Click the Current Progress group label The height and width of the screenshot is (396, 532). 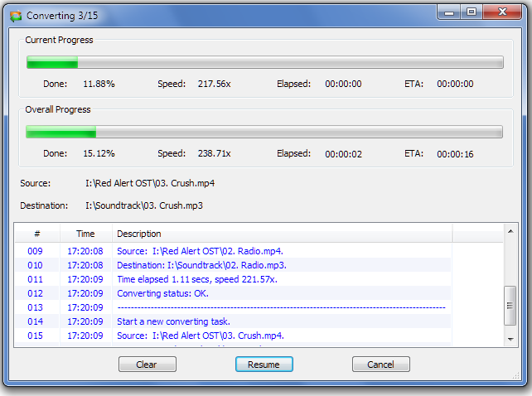pos(59,40)
